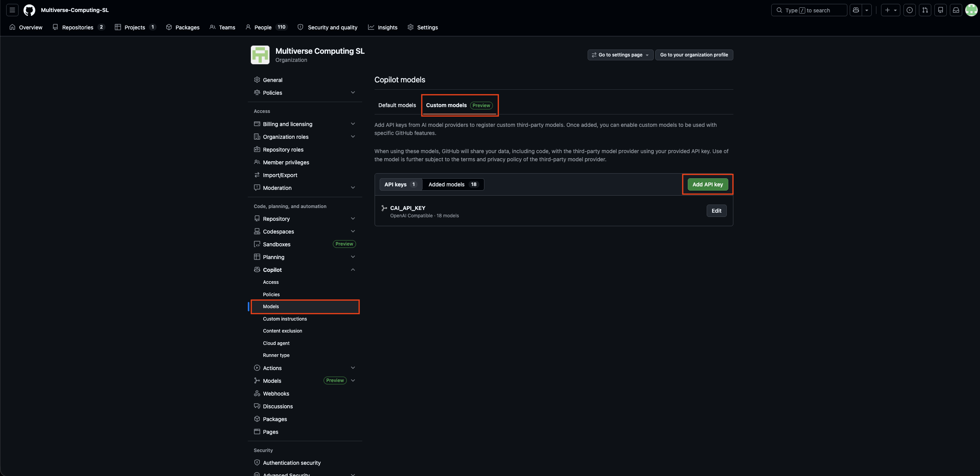
Task: Open the create-new plus menu
Action: [x=891, y=10]
